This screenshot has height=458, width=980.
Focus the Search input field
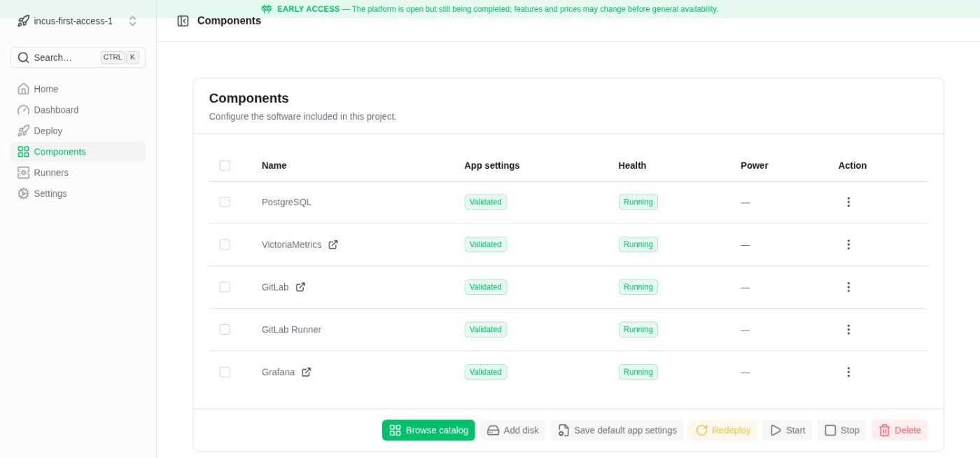point(78,57)
